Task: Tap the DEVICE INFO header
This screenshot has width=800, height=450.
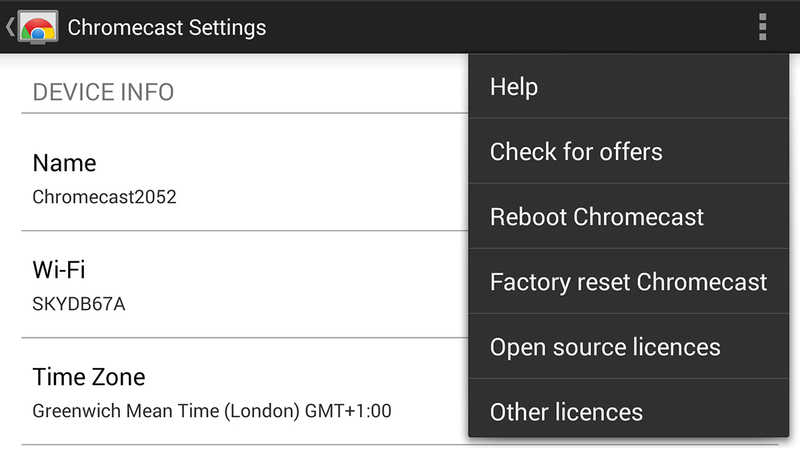Action: [x=103, y=92]
